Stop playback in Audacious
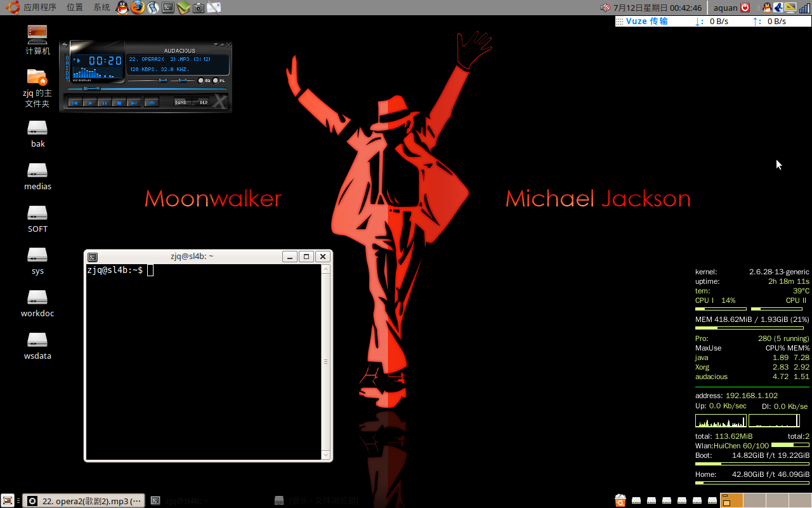Image resolution: width=812 pixels, height=508 pixels. pos(119,104)
